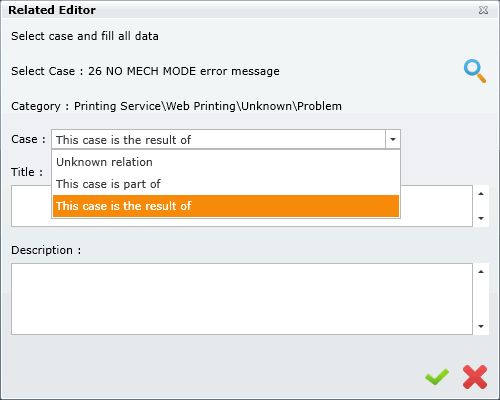The height and width of the screenshot is (400, 500).
Task: Toggle the Case dropdown arrow
Action: coord(393,139)
